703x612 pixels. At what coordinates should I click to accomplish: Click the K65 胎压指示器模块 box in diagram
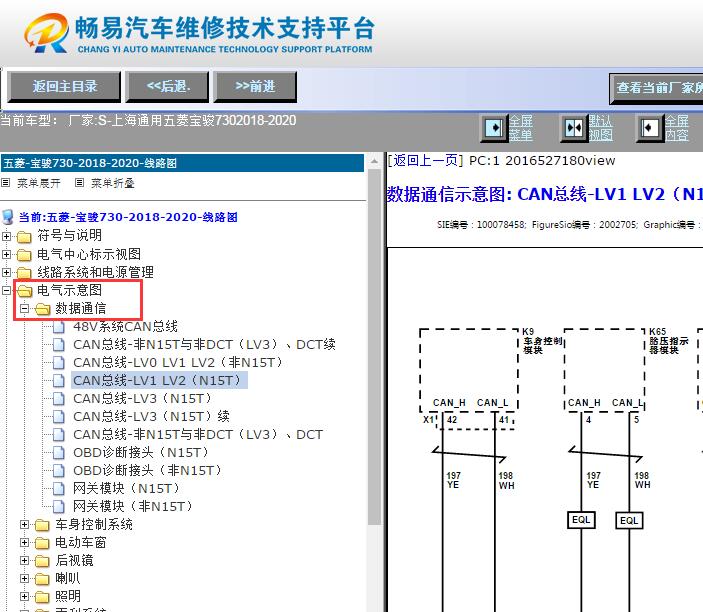tap(604, 369)
